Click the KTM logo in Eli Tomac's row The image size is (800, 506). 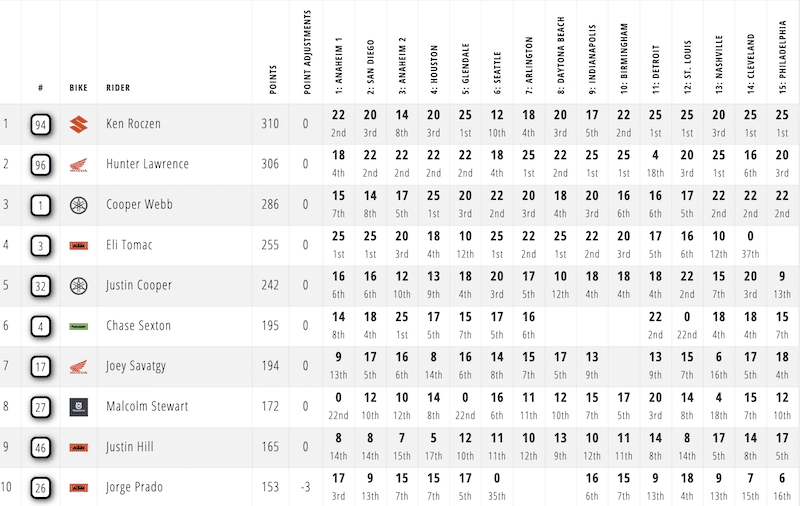click(78, 246)
